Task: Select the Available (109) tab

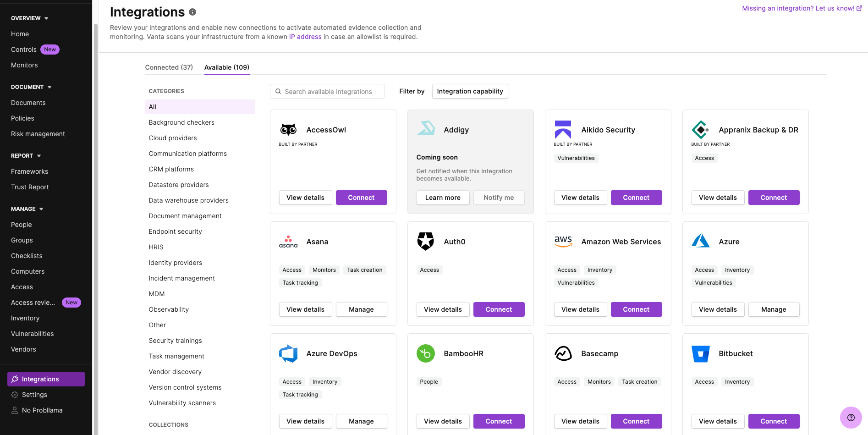Action: tap(227, 67)
